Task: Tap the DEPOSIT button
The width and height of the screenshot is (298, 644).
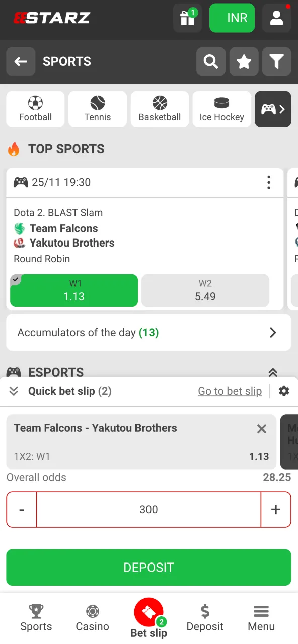Action: [x=148, y=567]
